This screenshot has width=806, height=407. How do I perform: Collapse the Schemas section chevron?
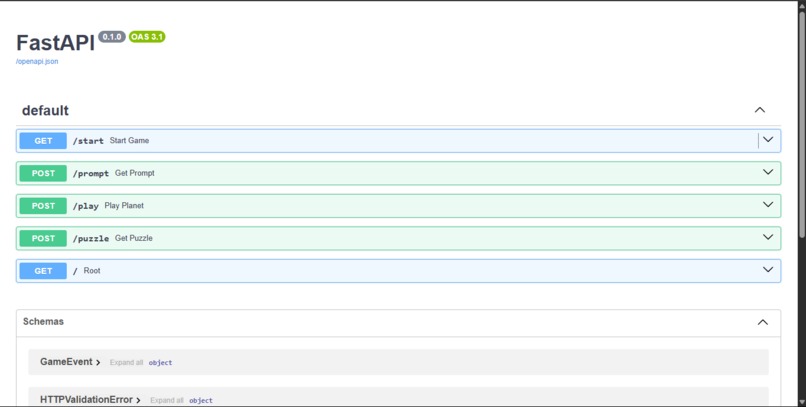click(762, 322)
